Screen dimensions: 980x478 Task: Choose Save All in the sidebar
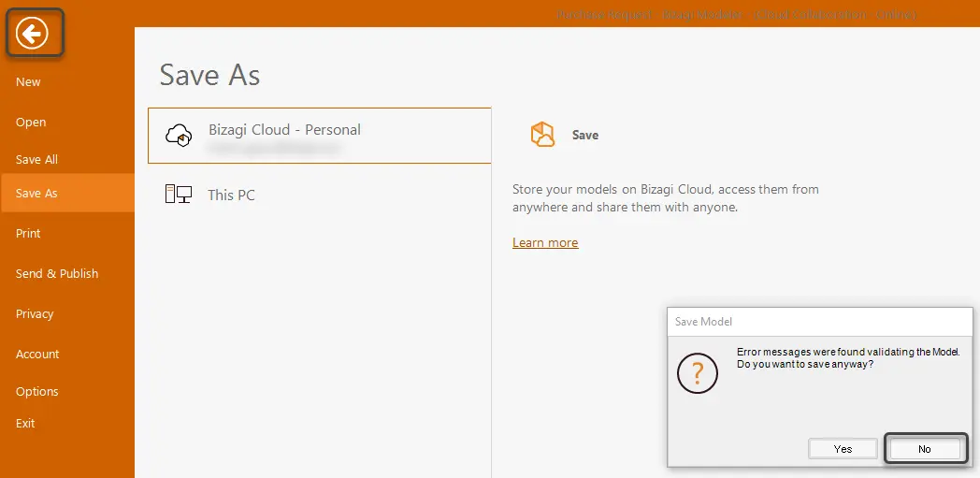click(x=36, y=159)
